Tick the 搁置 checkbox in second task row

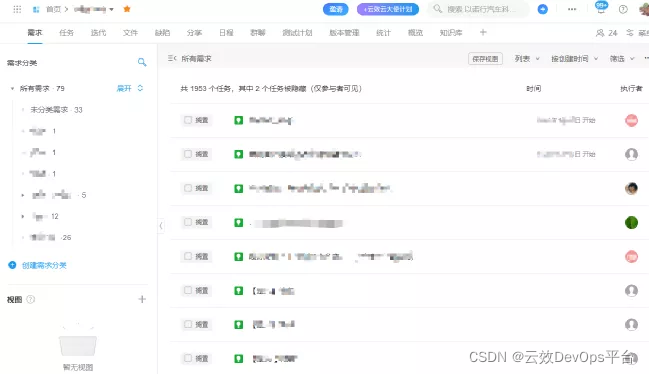tap(188, 154)
